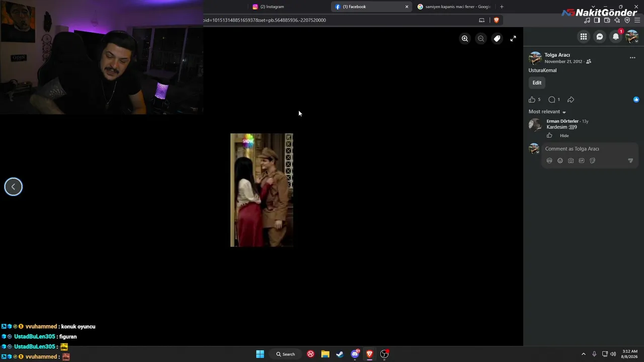This screenshot has height=362, width=644.
Task: Open Brave Shields lion icon
Action: pos(496,20)
